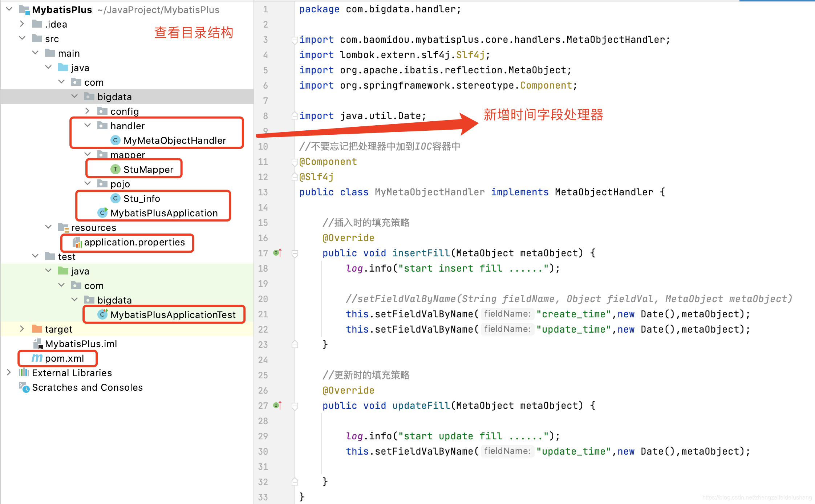Screen dimensions: 815x504
Task: Click the application.properties file icon
Action: click(x=77, y=242)
